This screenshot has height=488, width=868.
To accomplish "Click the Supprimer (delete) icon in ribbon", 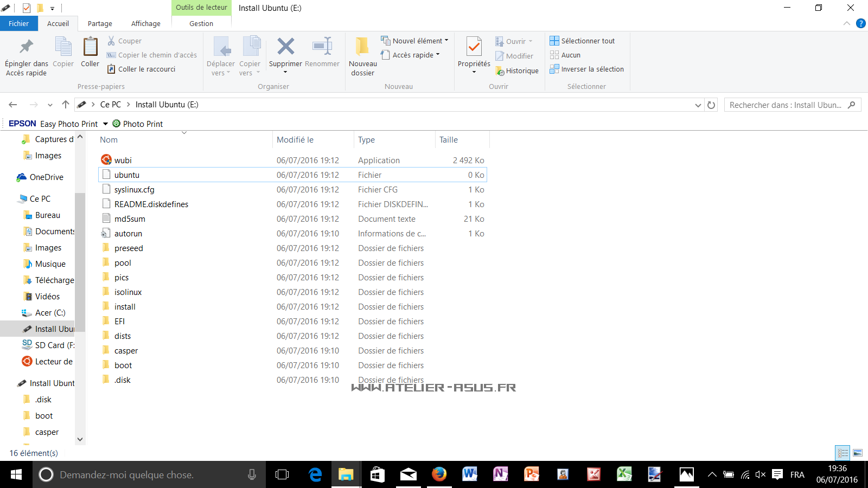I will 285,47.
